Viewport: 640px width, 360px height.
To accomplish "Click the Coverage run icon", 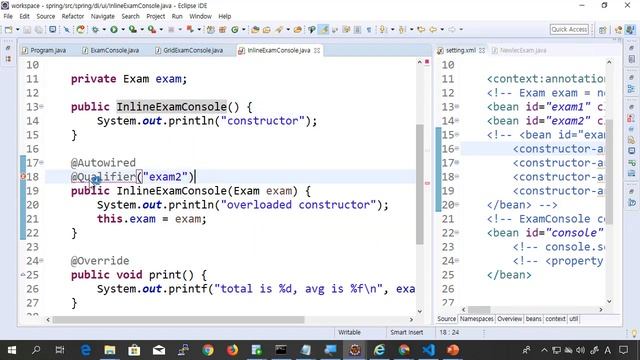I will coord(133,29).
